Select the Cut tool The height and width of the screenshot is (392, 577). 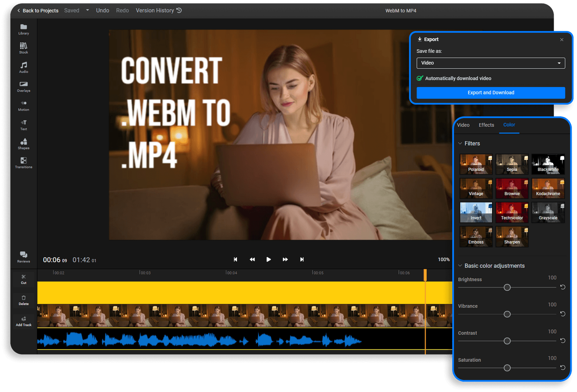point(23,279)
